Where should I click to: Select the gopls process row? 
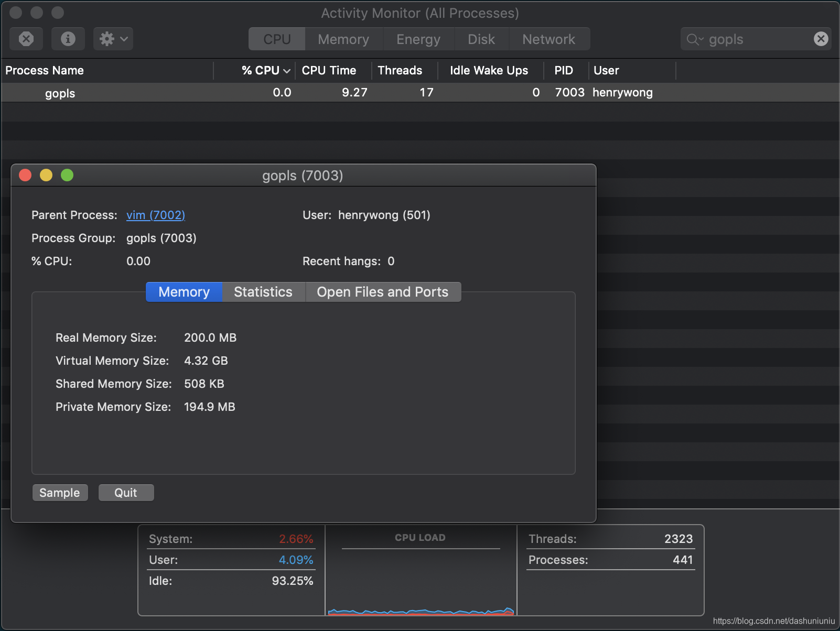tap(420, 93)
